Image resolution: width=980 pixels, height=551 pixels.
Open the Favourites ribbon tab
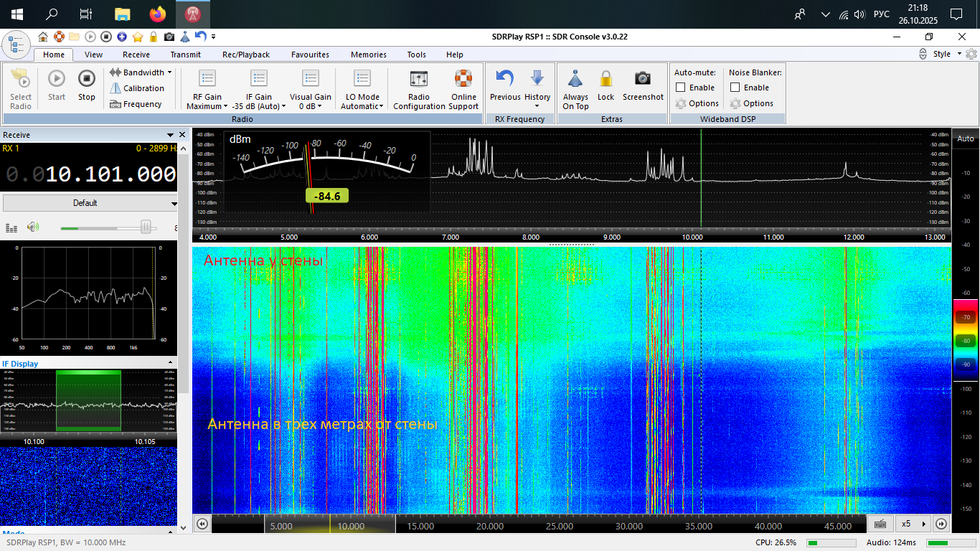pyautogui.click(x=310, y=55)
